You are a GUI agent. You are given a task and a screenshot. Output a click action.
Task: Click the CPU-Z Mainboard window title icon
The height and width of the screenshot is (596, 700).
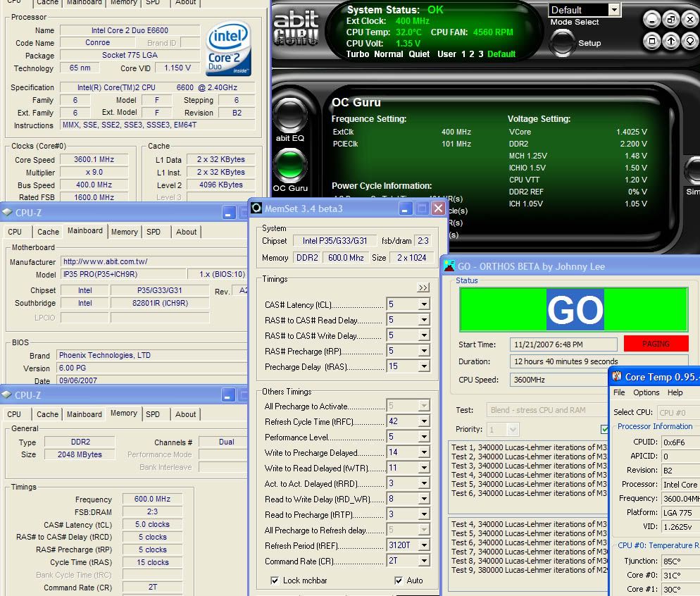(x=7, y=213)
